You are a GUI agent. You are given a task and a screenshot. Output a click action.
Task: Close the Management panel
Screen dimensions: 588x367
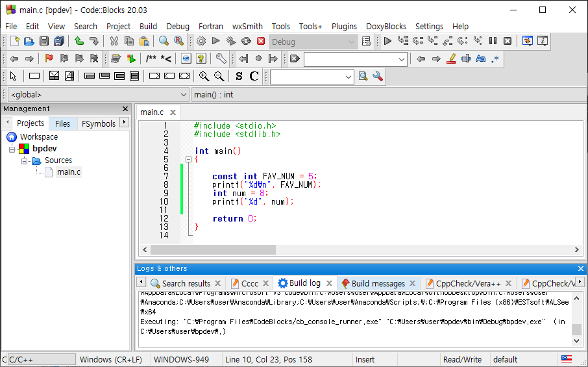pos(125,109)
